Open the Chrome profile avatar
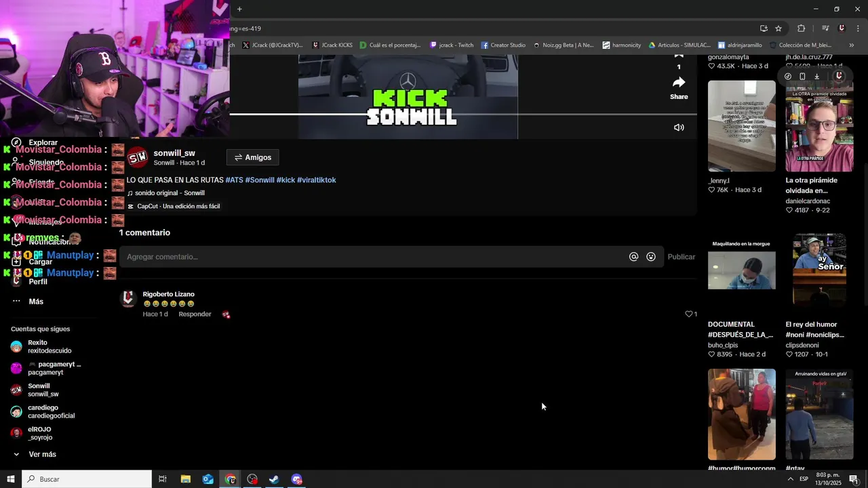This screenshot has width=868, height=488. (x=842, y=28)
